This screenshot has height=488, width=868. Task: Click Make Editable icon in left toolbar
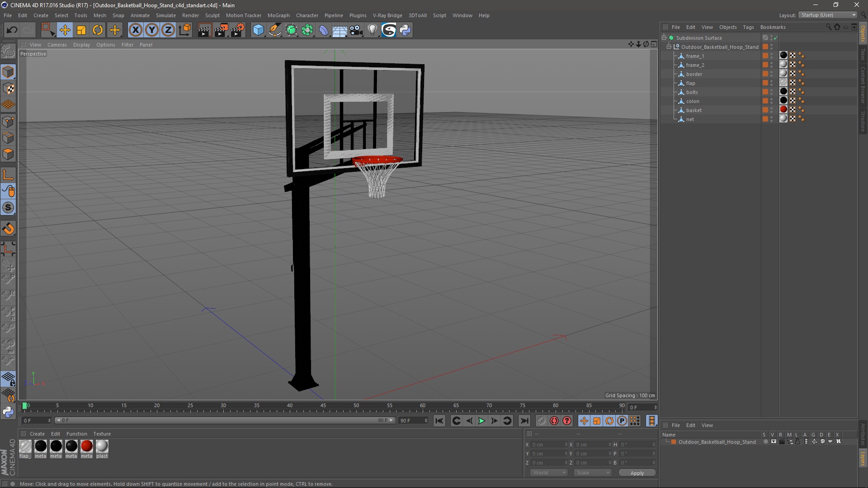[8, 51]
